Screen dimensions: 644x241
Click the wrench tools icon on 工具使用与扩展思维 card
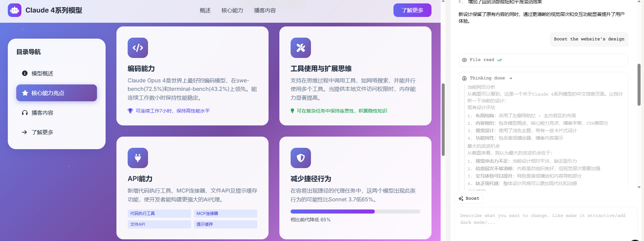coord(301,48)
